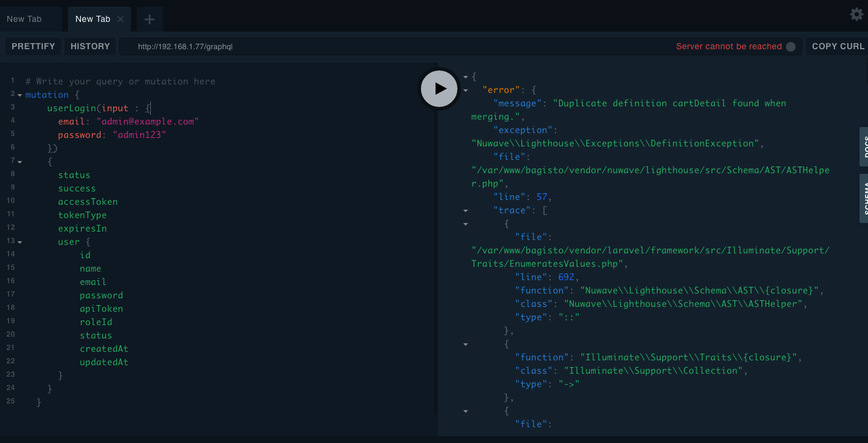Collapse the user block at line 13
Screen dimensions: 868x443
[x=19, y=242]
